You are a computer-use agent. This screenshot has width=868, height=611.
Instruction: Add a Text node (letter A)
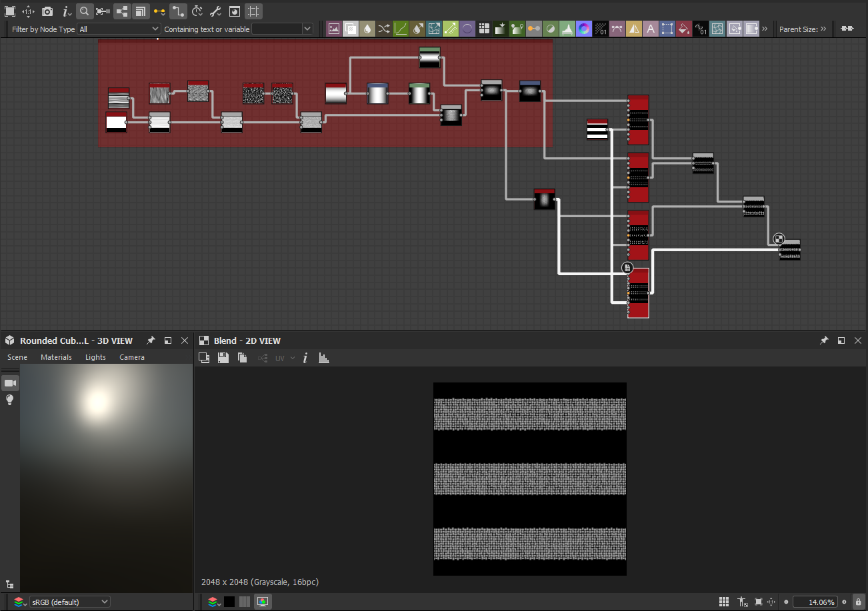pos(651,29)
